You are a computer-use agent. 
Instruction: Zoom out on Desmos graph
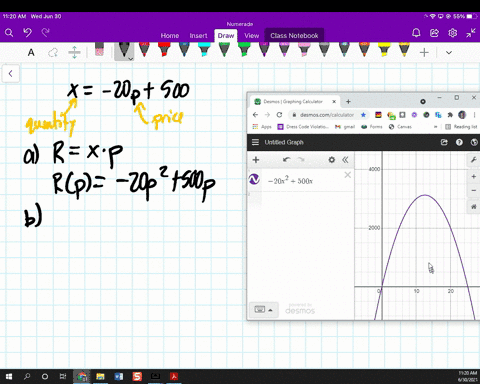tap(473, 191)
